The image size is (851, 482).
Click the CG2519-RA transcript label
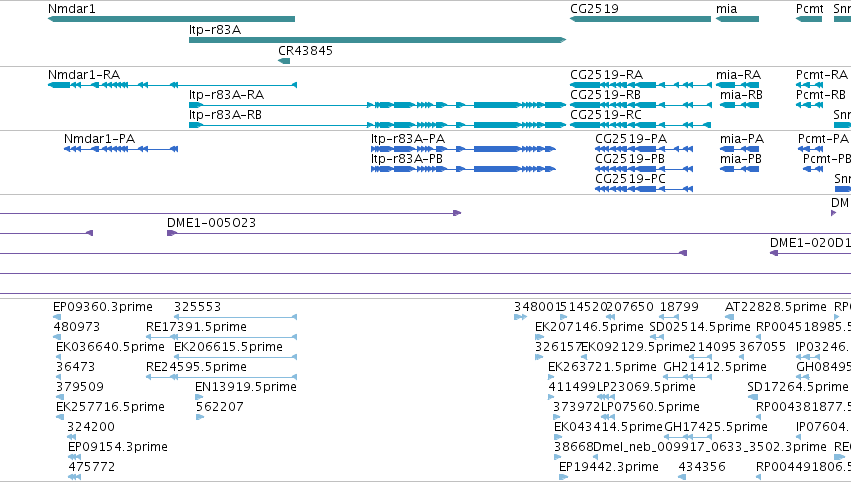pos(606,74)
